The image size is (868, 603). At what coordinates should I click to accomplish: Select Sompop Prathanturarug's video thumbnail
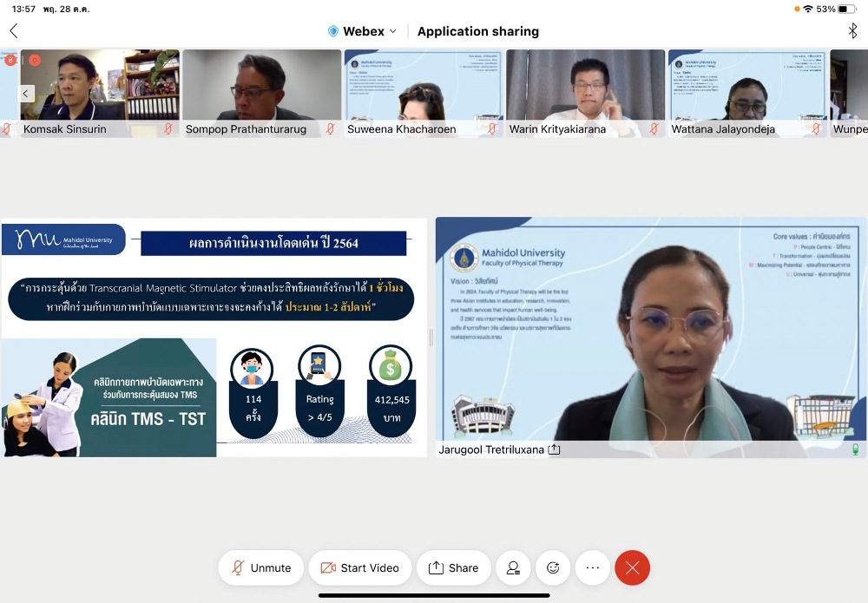[261, 87]
